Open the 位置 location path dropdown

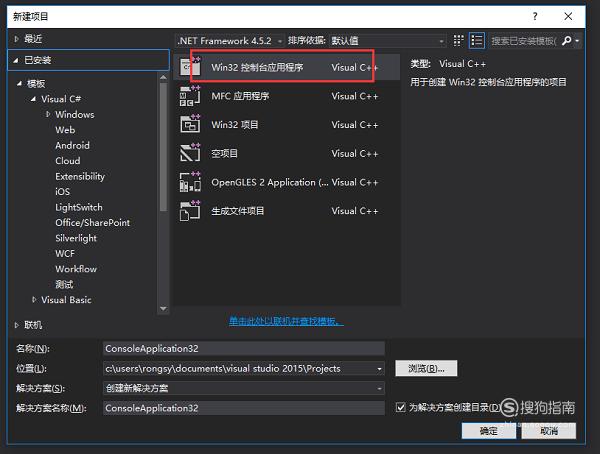point(379,369)
